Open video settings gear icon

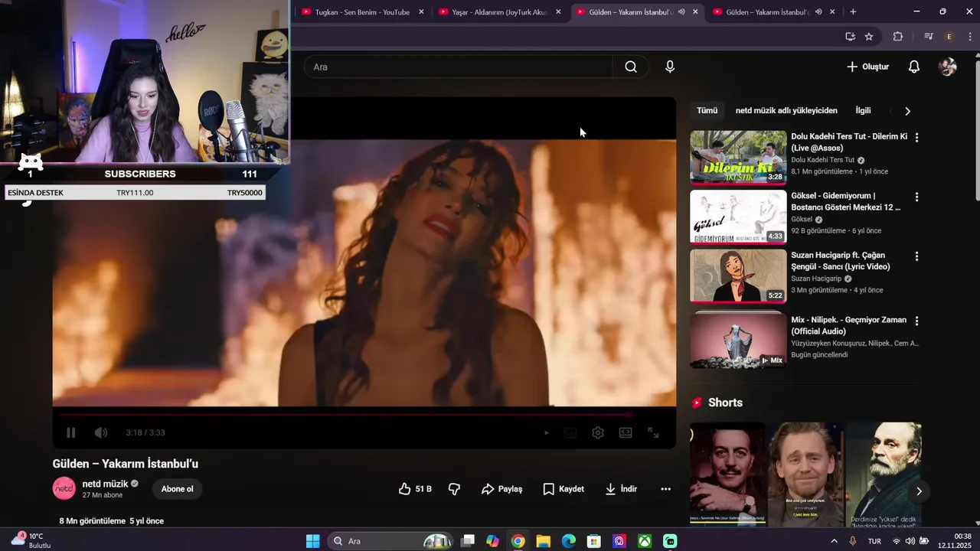click(598, 432)
